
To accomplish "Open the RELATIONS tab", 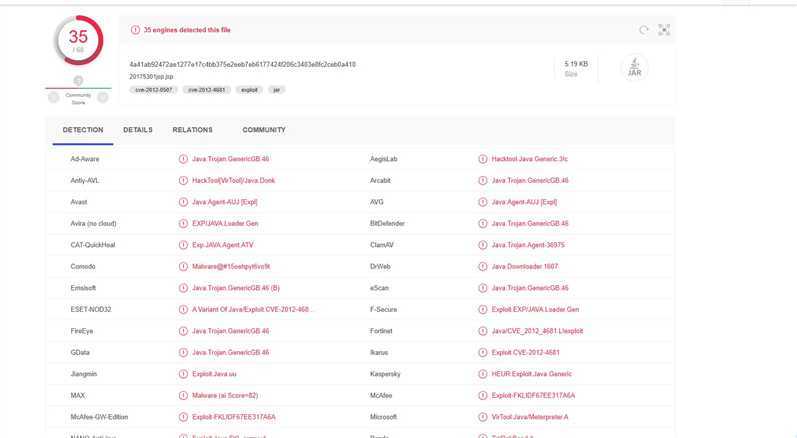I will [x=193, y=130].
